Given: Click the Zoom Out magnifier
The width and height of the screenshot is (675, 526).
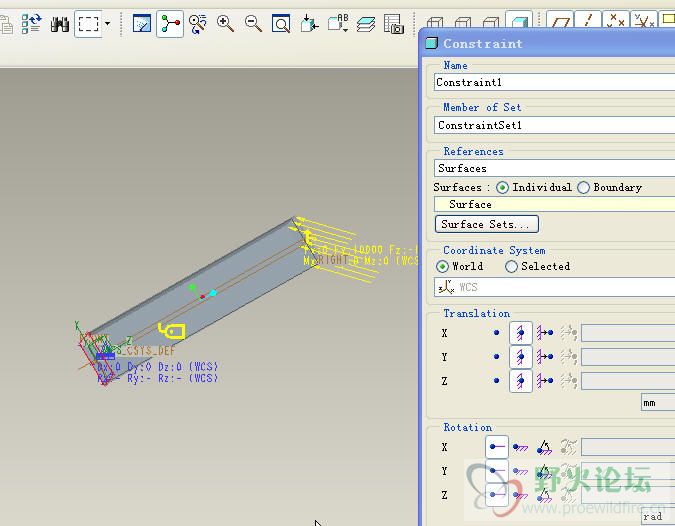Looking at the screenshot, I should pyautogui.click(x=253, y=24).
